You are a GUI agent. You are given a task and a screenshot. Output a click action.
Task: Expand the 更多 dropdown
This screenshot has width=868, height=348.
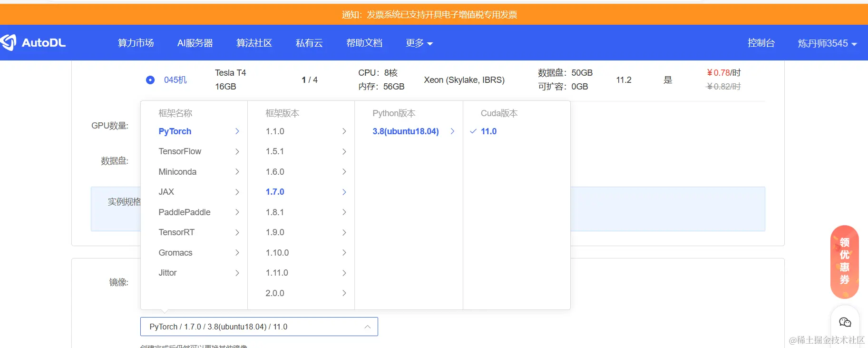(419, 43)
